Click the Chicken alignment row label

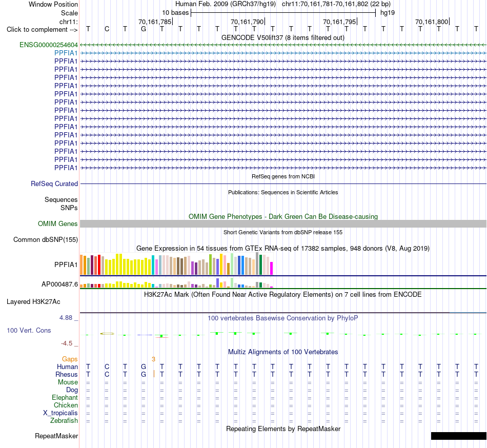[66, 405]
